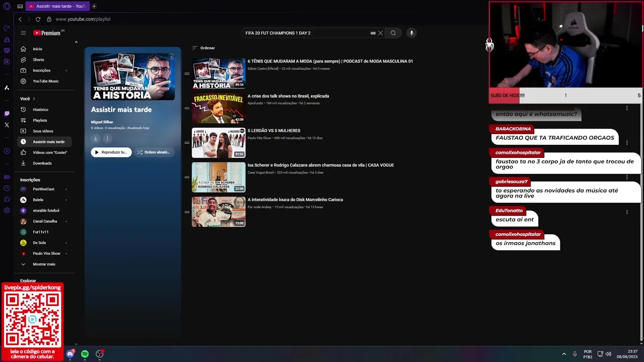The width and height of the screenshot is (644, 362).
Task: Open the keyboard icon in the search box
Action: pyautogui.click(x=373, y=33)
